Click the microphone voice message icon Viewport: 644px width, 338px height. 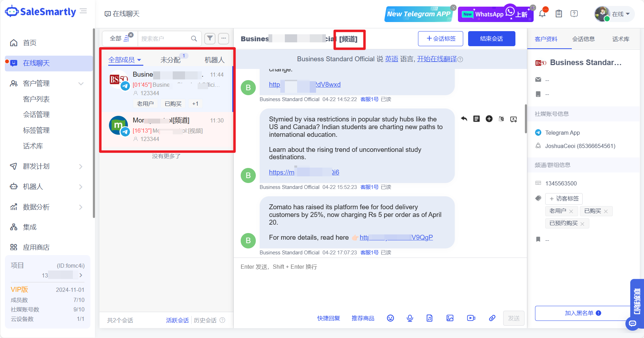tap(410, 318)
